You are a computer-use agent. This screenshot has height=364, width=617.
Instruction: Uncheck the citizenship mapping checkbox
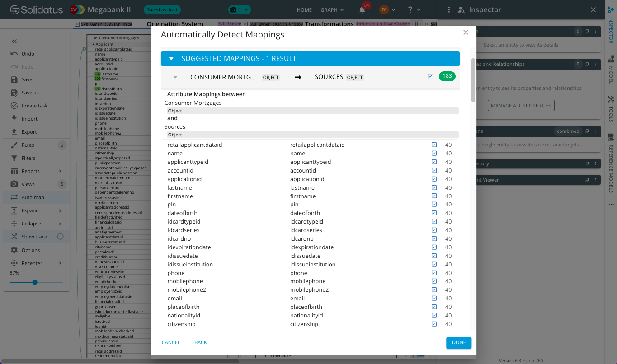[x=434, y=324]
